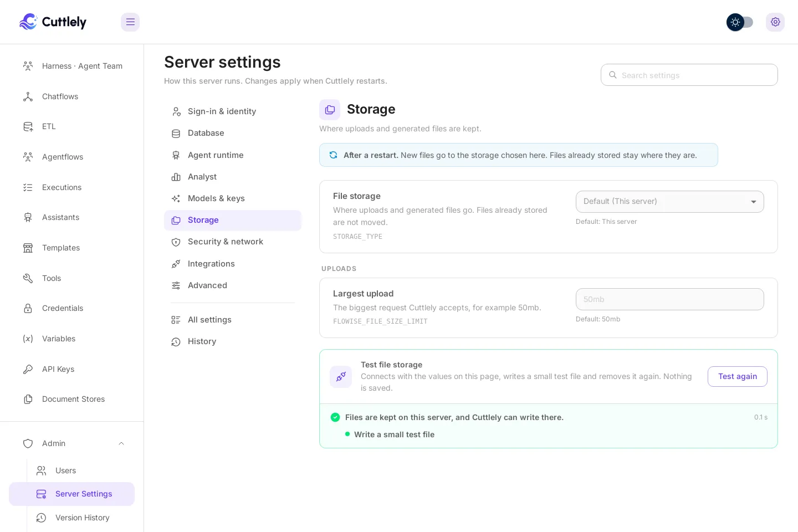
Task: Open settings History tab
Action: pyautogui.click(x=233, y=341)
